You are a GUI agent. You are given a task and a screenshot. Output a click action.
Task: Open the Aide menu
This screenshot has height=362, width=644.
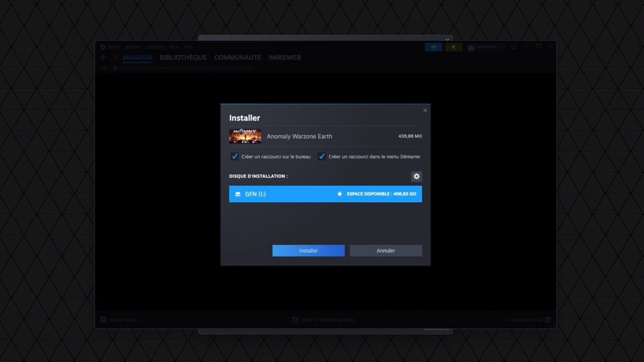tap(188, 47)
